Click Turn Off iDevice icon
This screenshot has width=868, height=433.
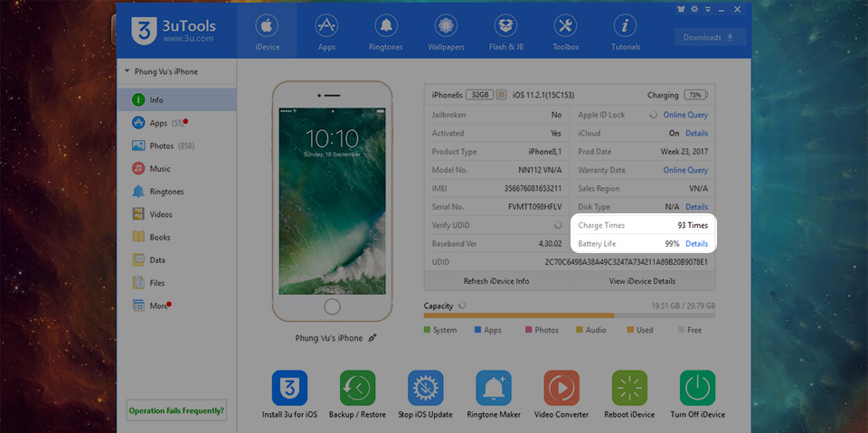coord(697,388)
